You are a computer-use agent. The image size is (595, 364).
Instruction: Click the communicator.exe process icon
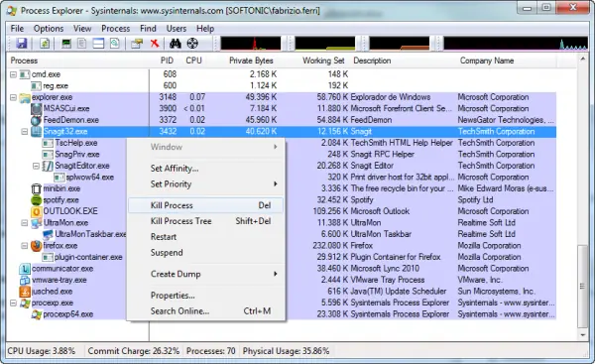tap(25, 269)
